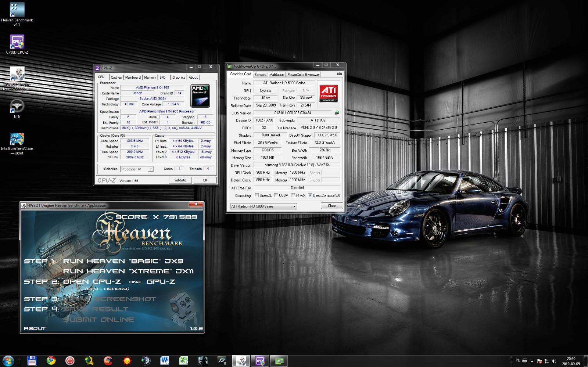Click GPU-Z link in HWBOT step 2
This screenshot has width=588, height=367.
click(161, 282)
